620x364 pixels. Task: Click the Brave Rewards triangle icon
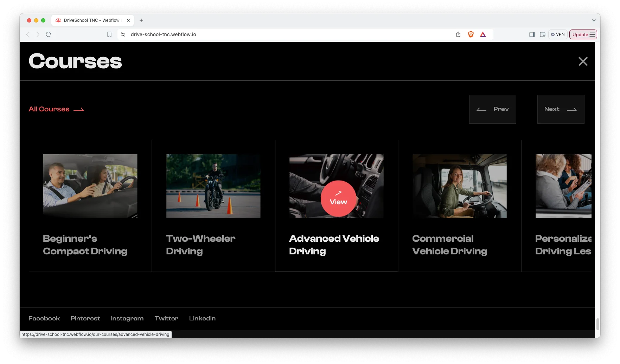pos(483,34)
